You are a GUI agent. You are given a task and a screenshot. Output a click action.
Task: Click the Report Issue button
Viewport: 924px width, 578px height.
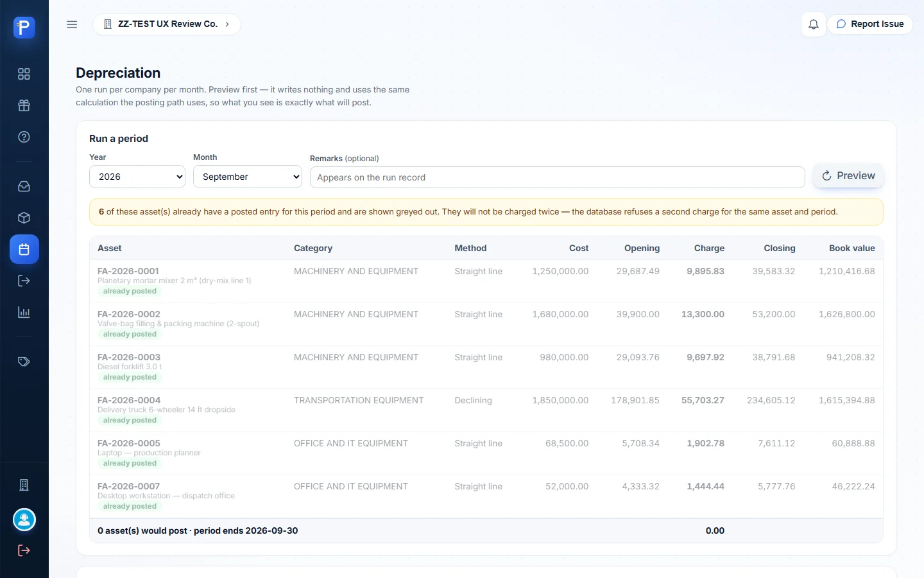coord(870,24)
